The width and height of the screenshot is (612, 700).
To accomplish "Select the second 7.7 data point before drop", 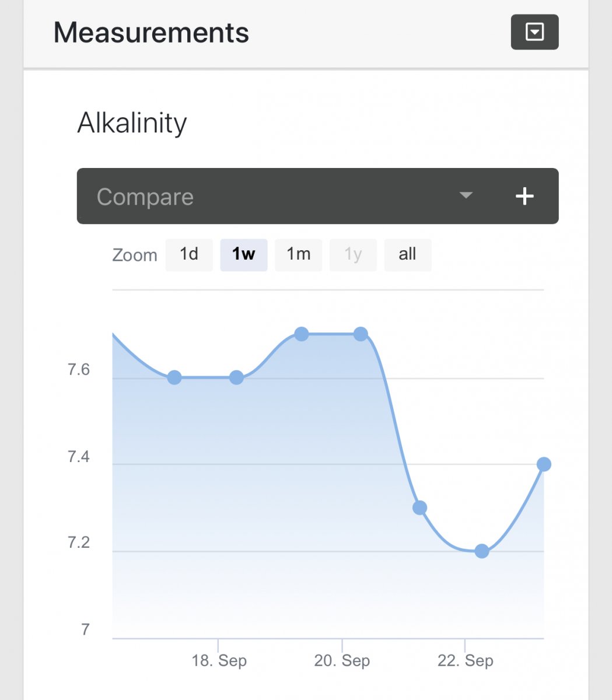I will [361, 334].
